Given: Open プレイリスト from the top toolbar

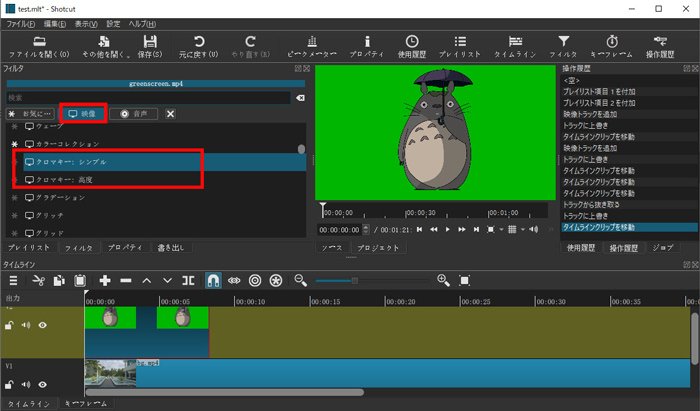Looking at the screenshot, I should 460,47.
